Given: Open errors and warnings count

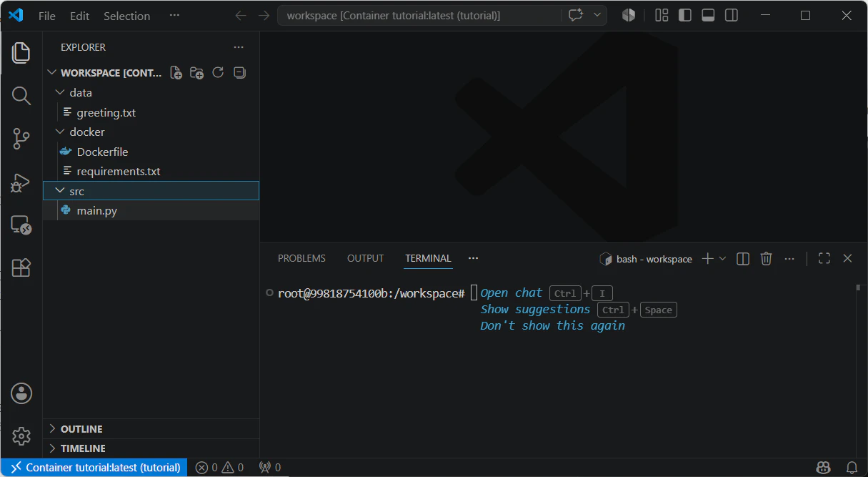Looking at the screenshot, I should [219, 468].
